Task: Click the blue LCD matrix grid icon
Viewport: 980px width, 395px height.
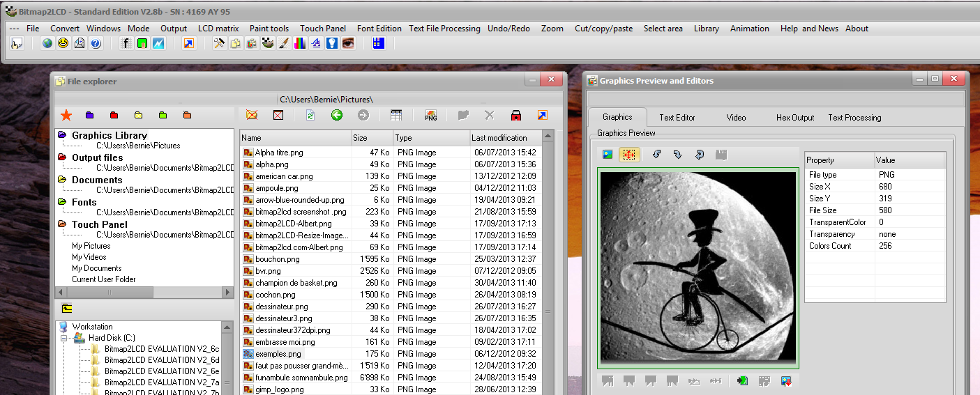Action: coord(378,44)
